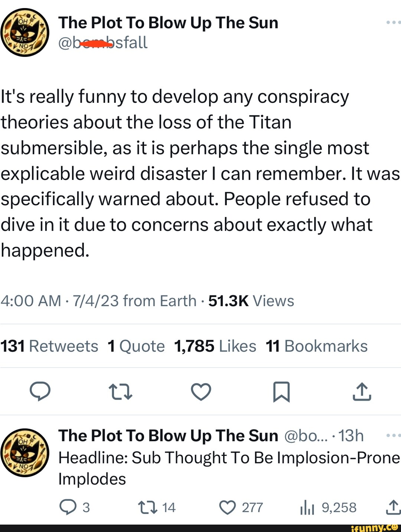This screenshot has height=532, width=401.
Task: Open the reply tweet's three-dot menu
Action: tap(393, 436)
